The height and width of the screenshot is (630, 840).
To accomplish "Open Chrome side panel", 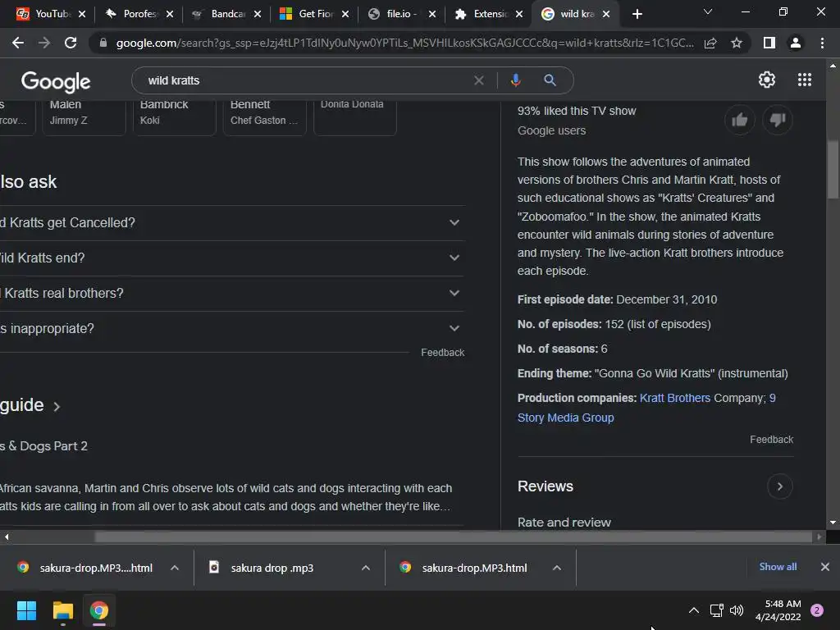I will tap(769, 43).
